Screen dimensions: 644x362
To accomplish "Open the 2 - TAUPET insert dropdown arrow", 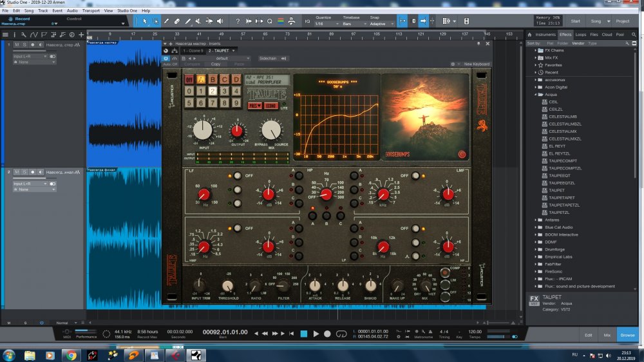I will tap(234, 51).
